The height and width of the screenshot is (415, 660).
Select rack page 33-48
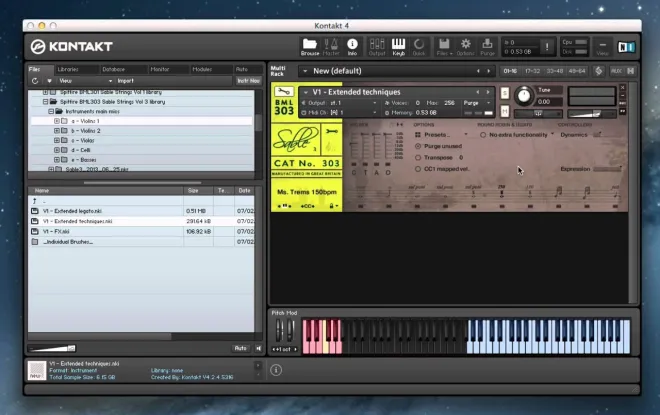(555, 71)
